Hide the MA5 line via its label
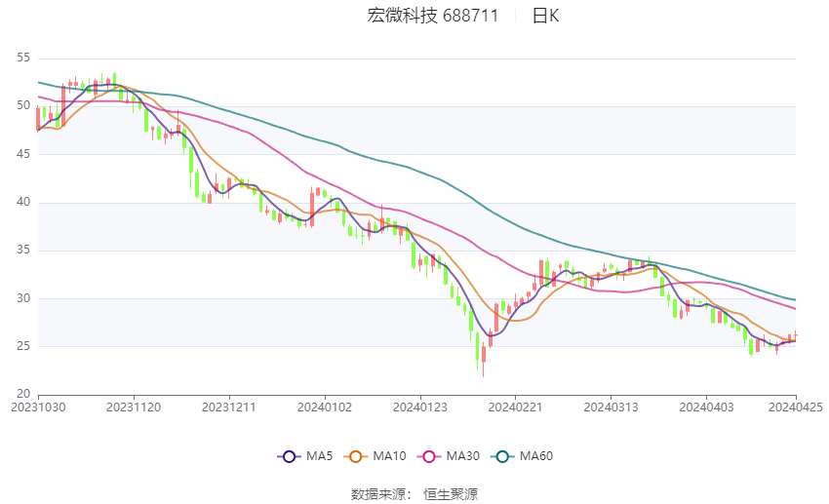 319,456
